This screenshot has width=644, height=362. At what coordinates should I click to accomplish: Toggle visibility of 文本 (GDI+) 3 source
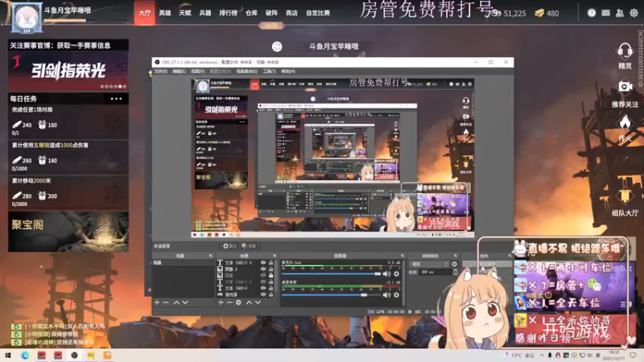pos(263,263)
